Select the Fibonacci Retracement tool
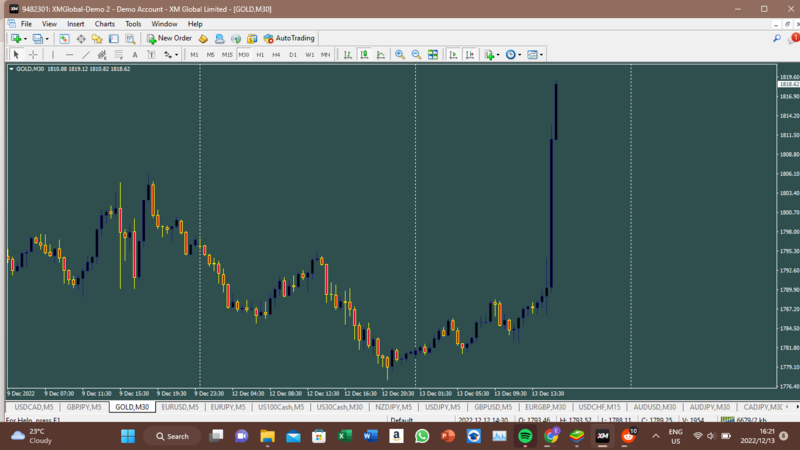 (118, 55)
